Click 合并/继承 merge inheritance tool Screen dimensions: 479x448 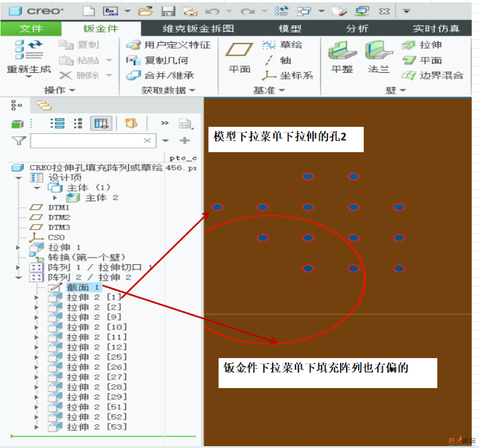[160, 75]
